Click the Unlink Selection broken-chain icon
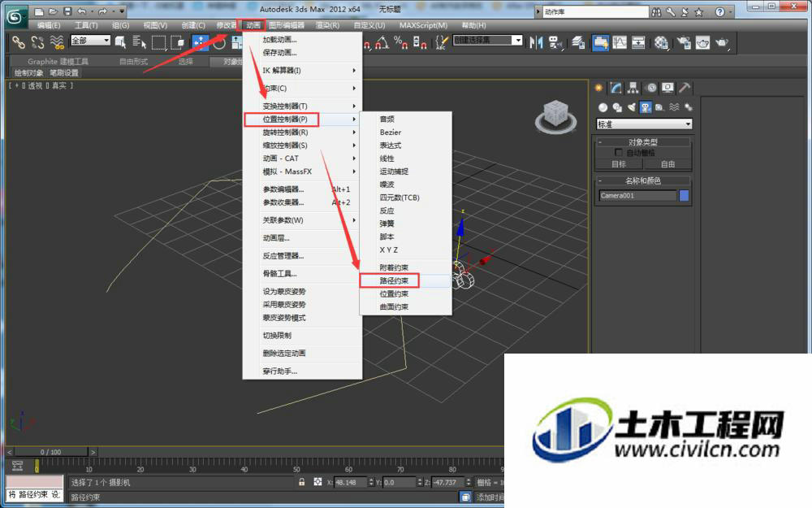The height and width of the screenshot is (508, 812). point(38,42)
